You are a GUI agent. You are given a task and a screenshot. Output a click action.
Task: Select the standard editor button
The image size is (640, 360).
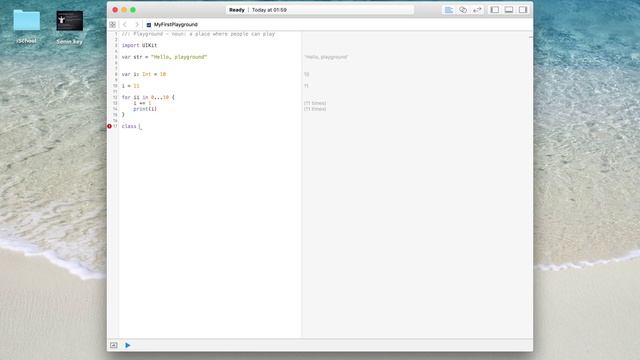point(449,10)
